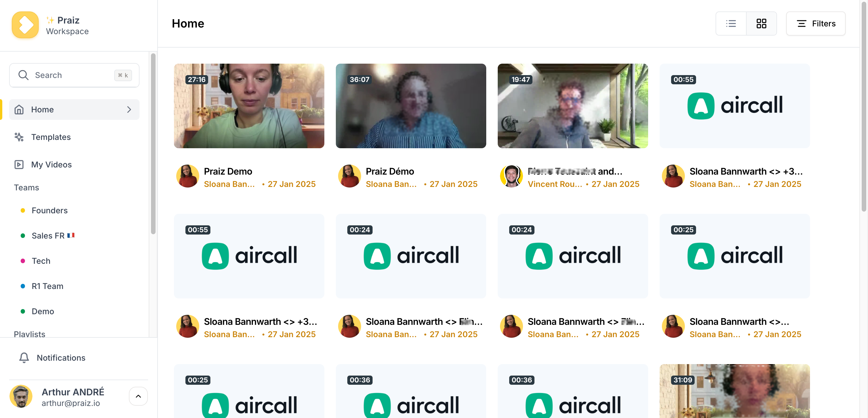Expand the Home navigation item
868x418 pixels.
pyautogui.click(x=129, y=109)
